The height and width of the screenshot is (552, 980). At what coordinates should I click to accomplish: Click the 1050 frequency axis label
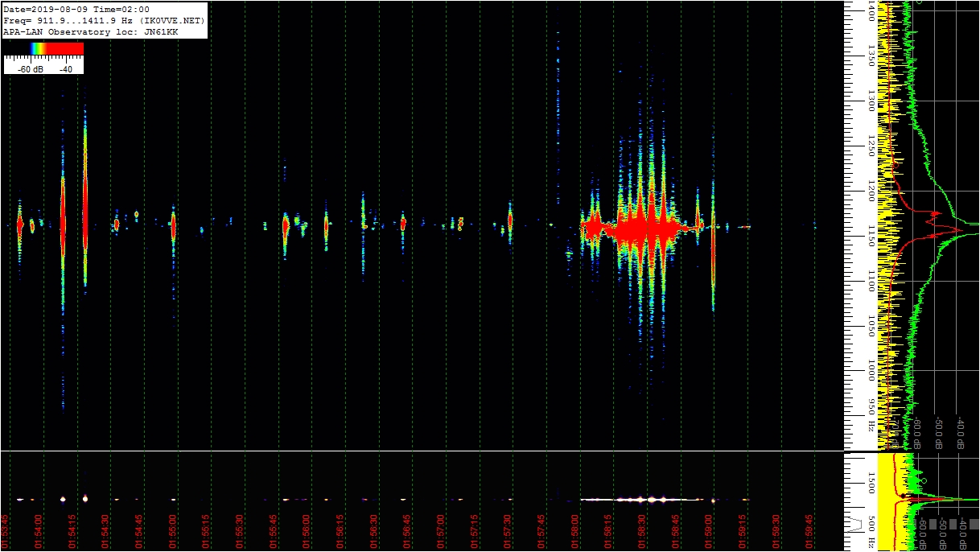[x=871, y=327]
